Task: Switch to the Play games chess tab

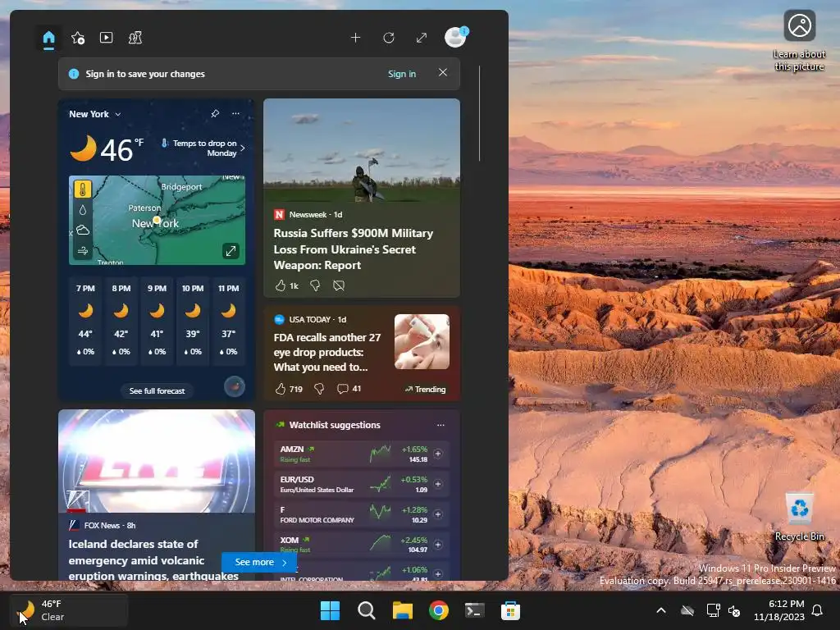Action: point(135,38)
